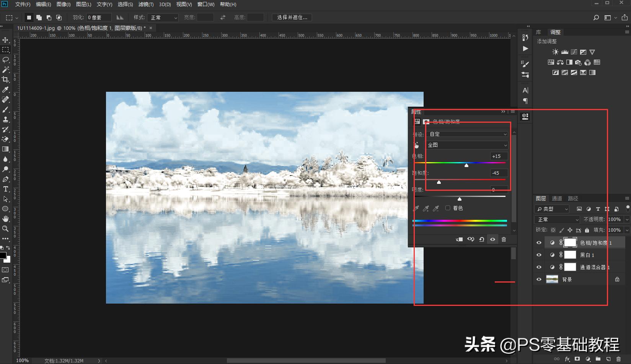Viewport: 631px width, 364px height.
Task: Click the delete adjustment trash icon in Properties
Action: point(504,239)
